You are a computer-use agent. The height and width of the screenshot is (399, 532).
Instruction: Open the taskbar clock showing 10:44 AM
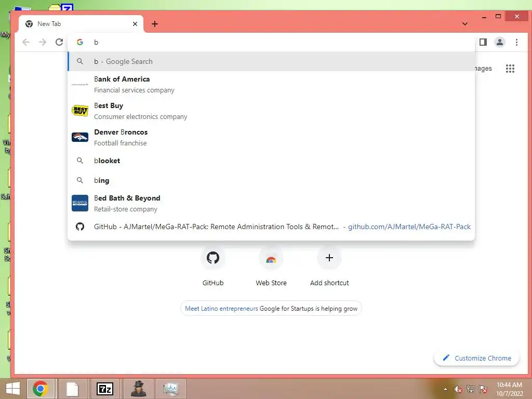coord(509,389)
